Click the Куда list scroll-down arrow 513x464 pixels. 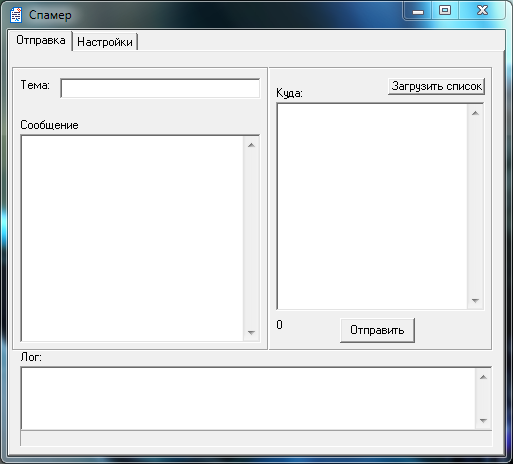pyautogui.click(x=476, y=301)
